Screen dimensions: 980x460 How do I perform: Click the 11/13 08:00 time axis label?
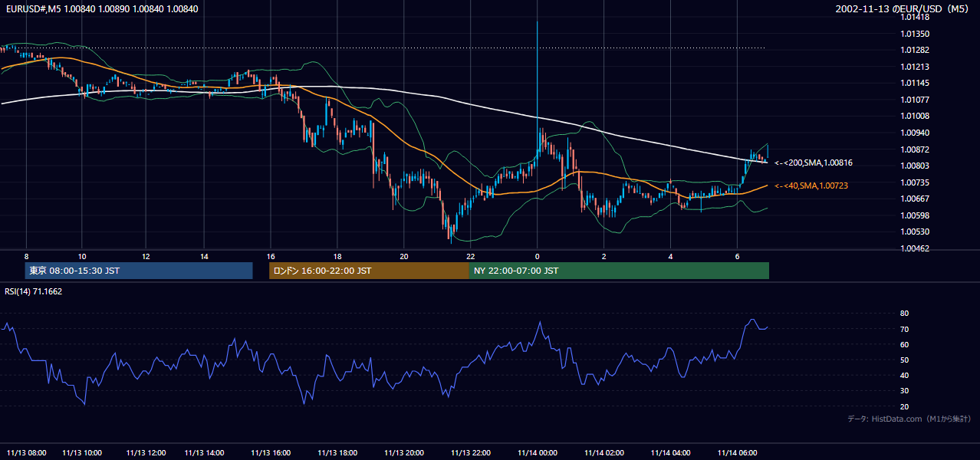(26, 453)
